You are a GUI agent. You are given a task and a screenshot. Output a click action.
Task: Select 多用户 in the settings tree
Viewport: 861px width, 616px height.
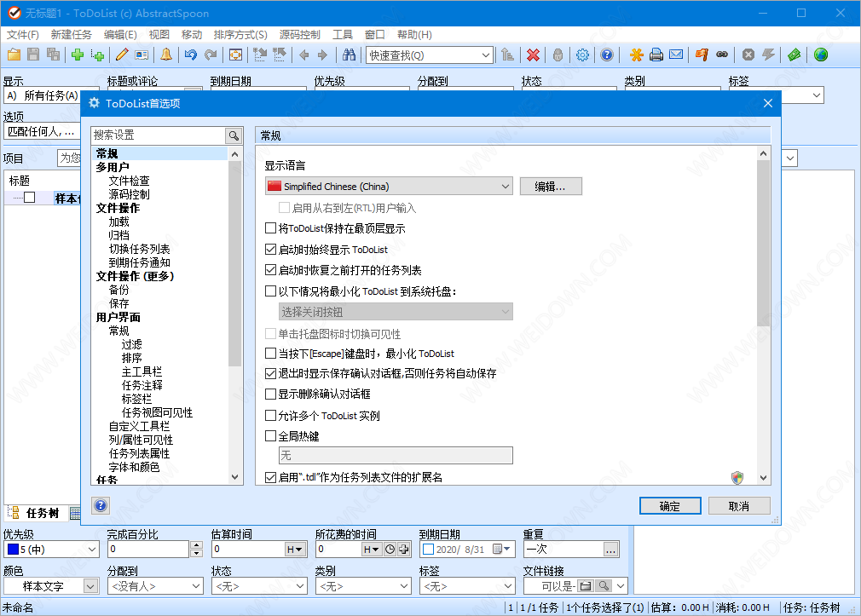click(x=113, y=167)
